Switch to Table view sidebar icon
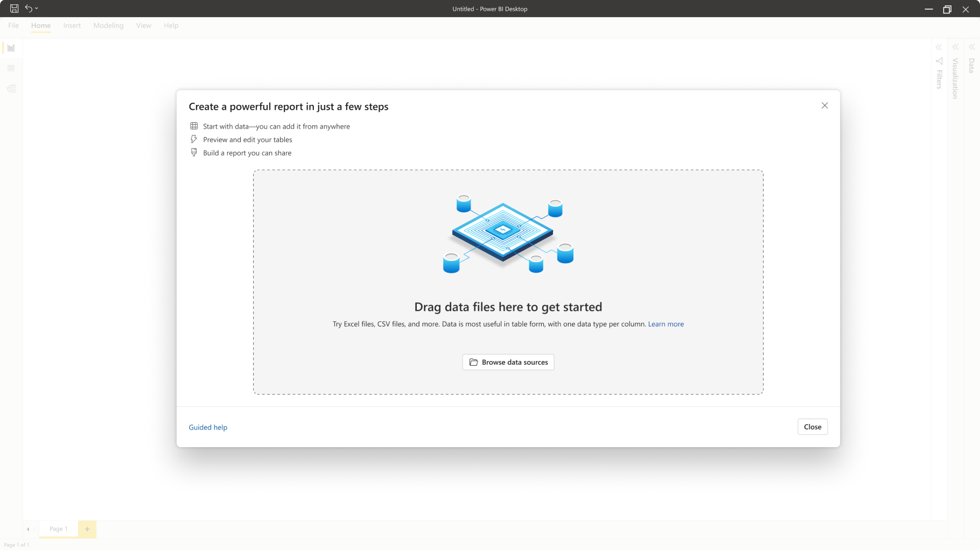This screenshot has width=980, height=551. tap(11, 68)
